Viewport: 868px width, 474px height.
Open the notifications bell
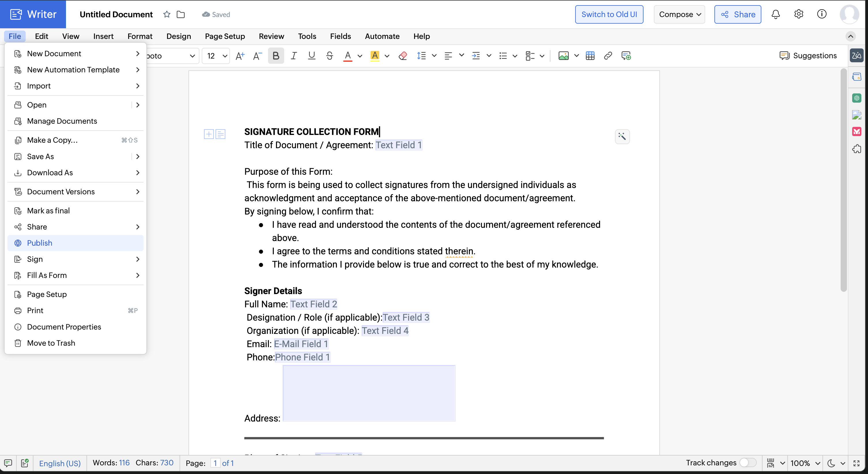(775, 14)
